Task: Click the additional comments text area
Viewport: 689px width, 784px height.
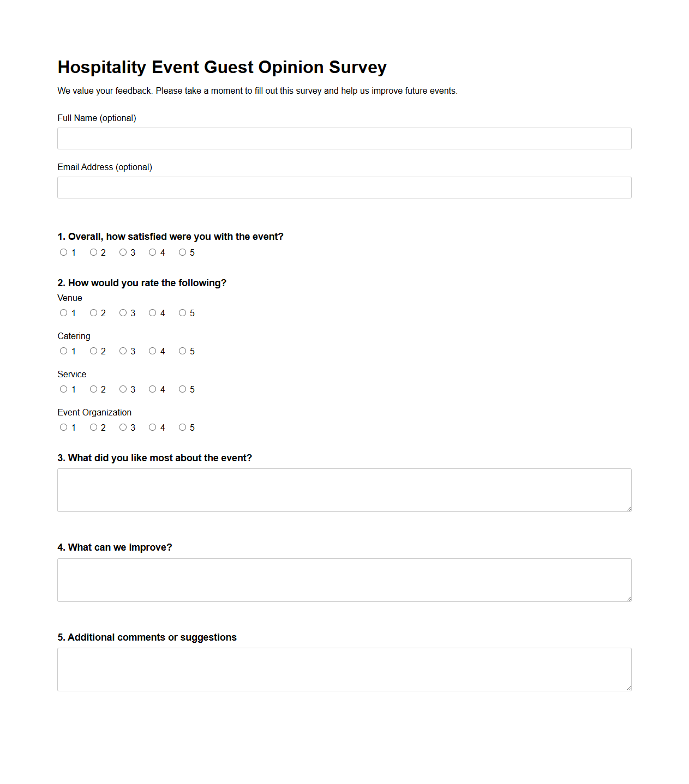Action: click(x=344, y=669)
